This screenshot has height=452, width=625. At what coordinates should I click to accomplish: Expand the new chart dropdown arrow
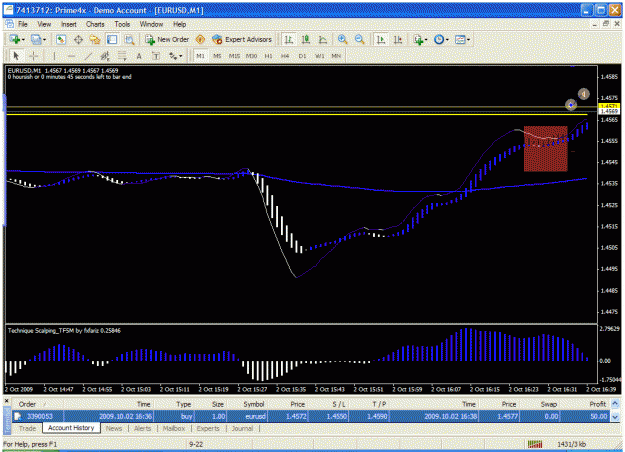[x=23, y=40]
